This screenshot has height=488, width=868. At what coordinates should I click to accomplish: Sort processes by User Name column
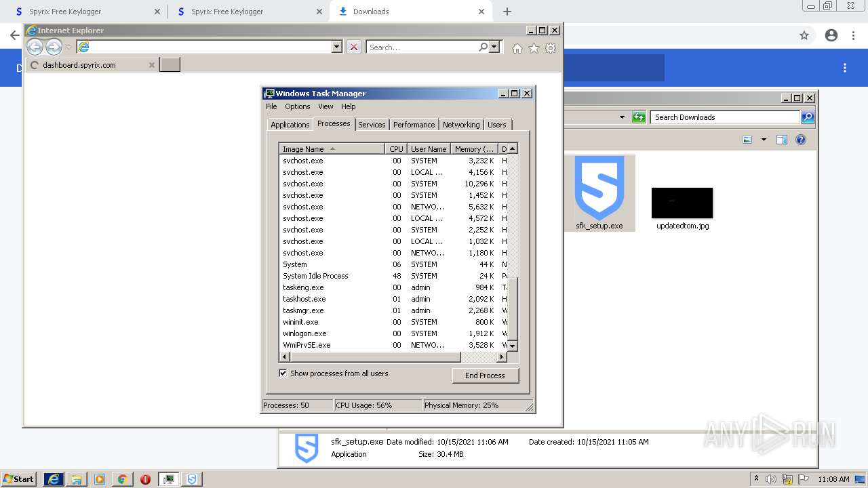tap(429, 148)
